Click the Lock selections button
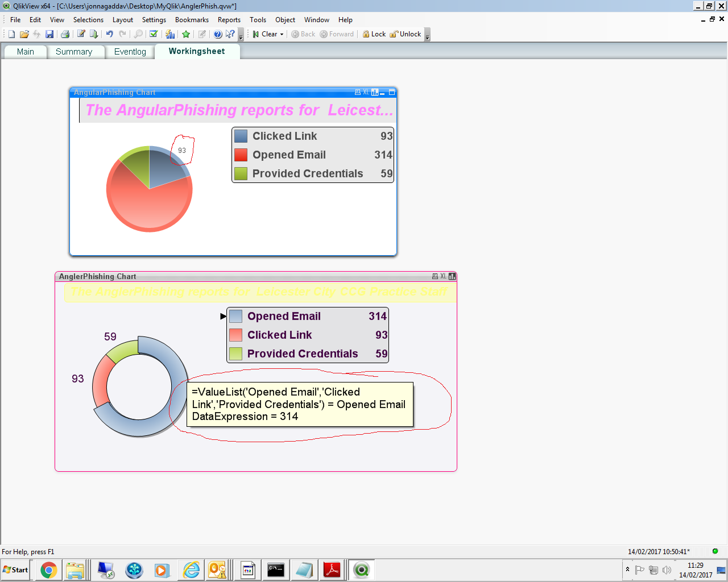The height and width of the screenshot is (582, 728). click(x=374, y=34)
